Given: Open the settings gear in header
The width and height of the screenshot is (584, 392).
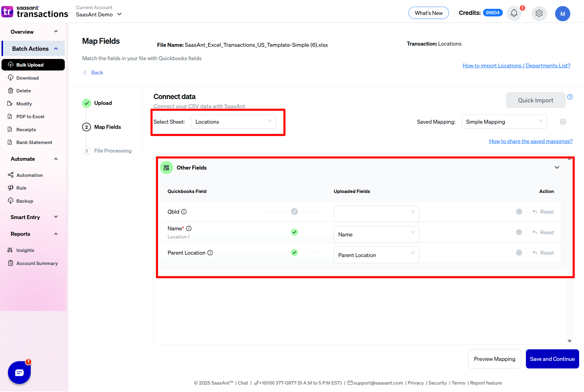Looking at the screenshot, I should [539, 13].
